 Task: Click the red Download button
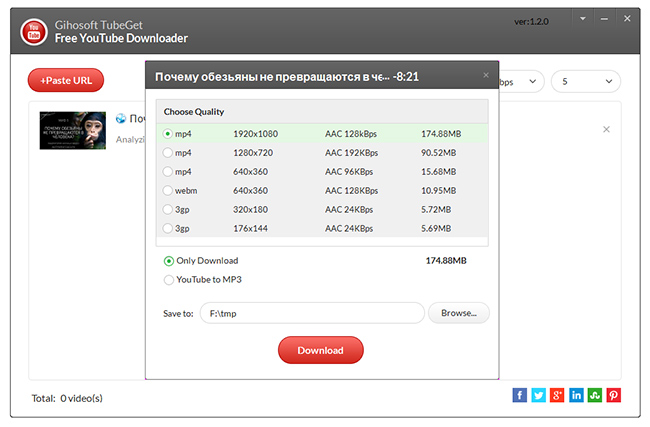click(320, 350)
